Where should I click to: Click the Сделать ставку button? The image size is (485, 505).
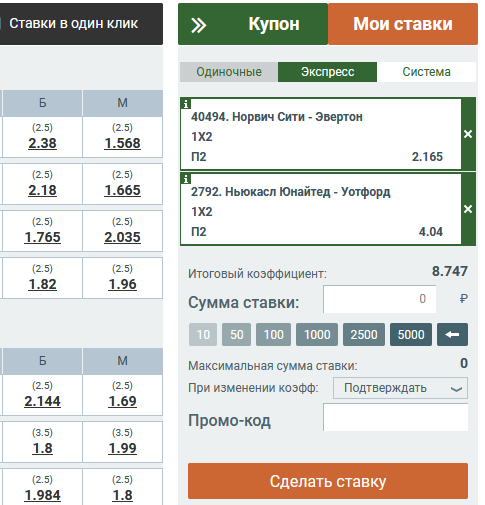click(328, 481)
